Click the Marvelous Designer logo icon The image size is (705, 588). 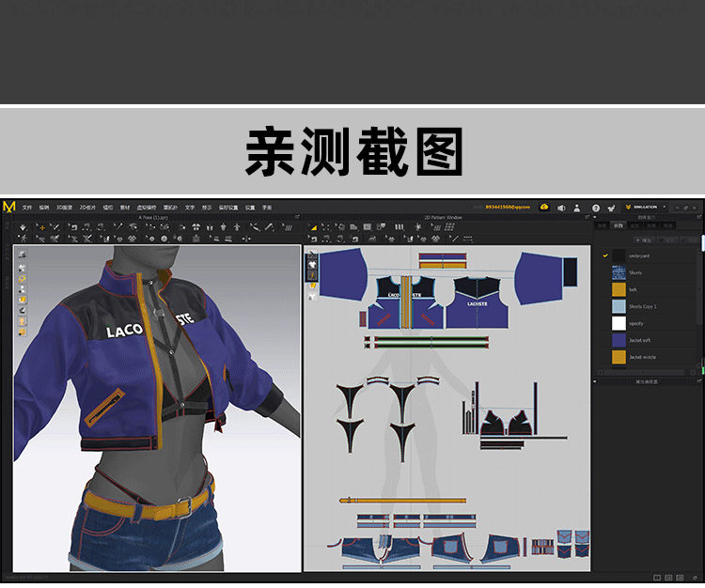tap(9, 207)
